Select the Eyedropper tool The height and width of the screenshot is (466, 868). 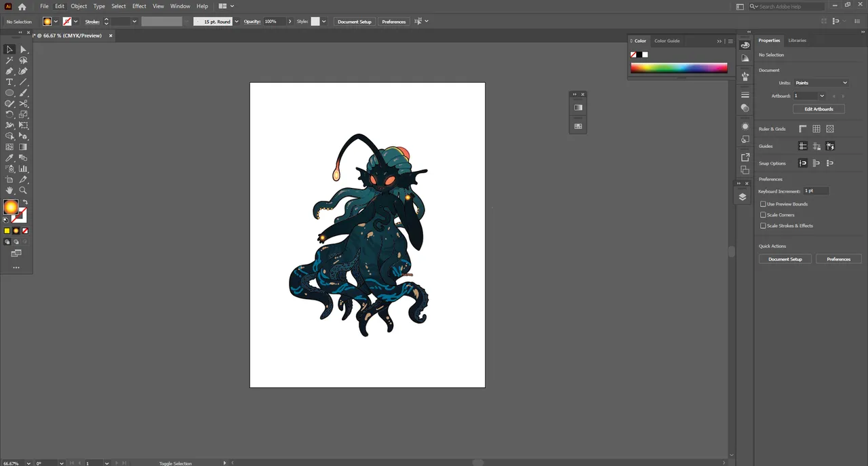click(x=9, y=158)
